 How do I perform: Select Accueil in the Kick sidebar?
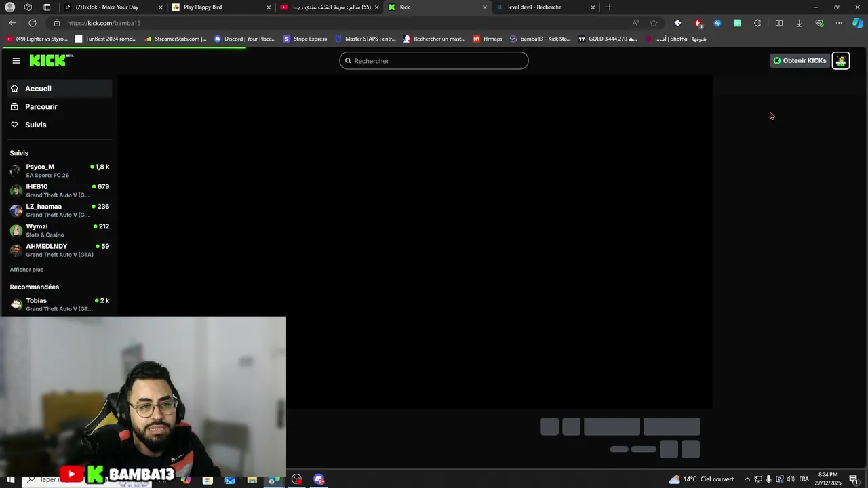[x=60, y=89]
